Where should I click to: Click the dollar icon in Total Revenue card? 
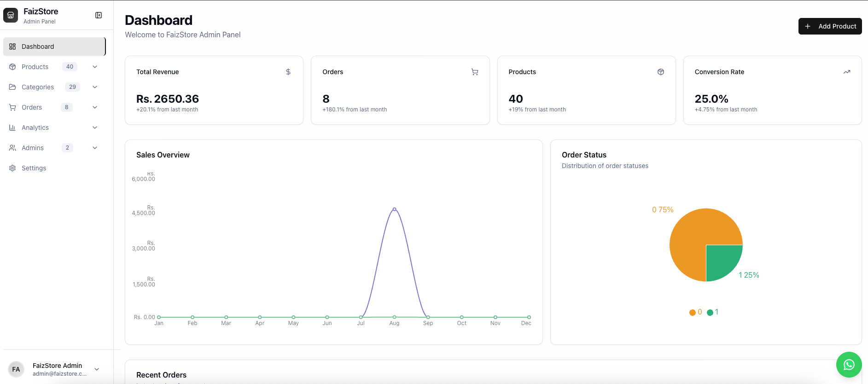pyautogui.click(x=288, y=72)
